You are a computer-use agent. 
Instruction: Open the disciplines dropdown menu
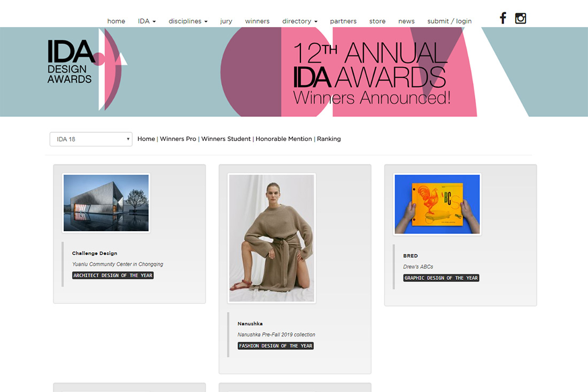point(188,21)
